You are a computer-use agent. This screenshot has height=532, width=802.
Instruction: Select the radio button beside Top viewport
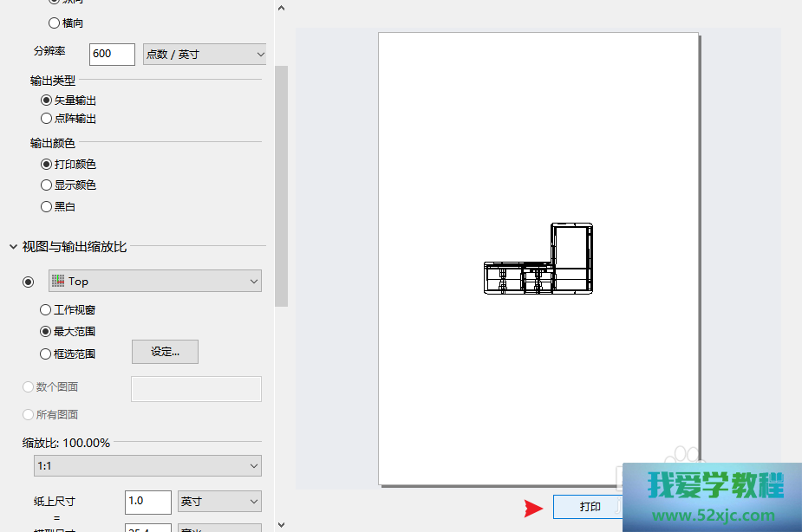[x=29, y=281]
